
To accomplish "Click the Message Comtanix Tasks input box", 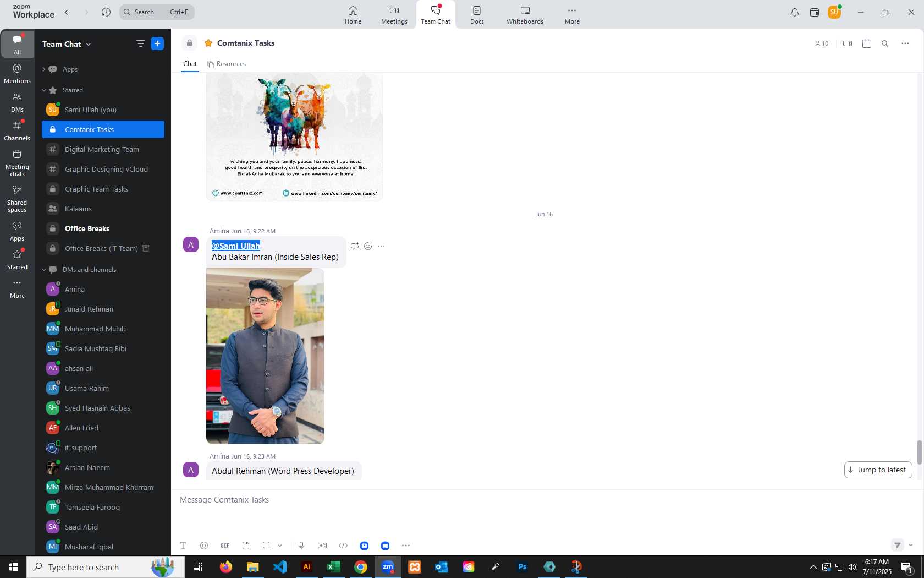I will pos(544,500).
